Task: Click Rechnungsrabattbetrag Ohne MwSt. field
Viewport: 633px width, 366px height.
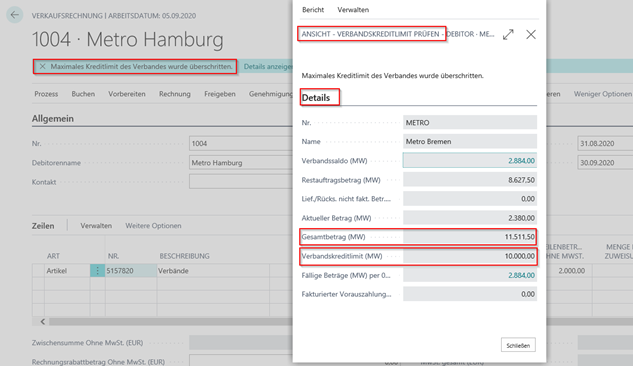Action: pos(241,361)
